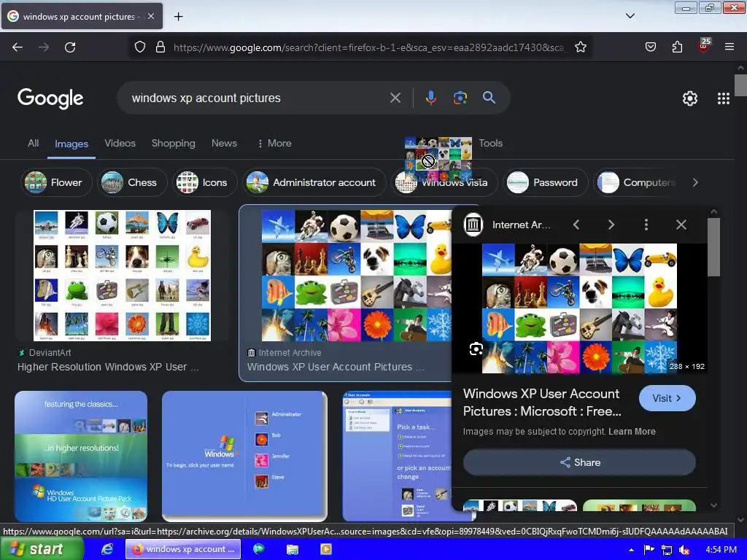
Task: Filter images by the Password chip
Action: click(x=546, y=182)
